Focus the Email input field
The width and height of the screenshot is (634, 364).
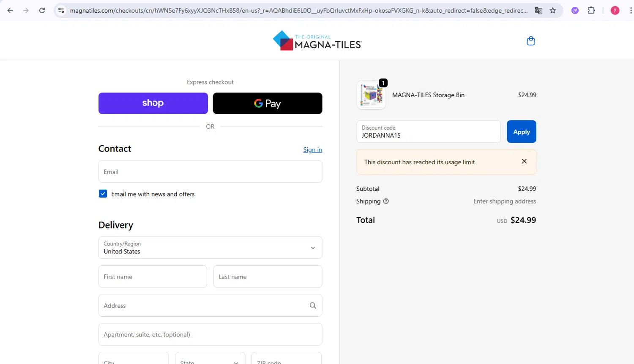pos(210,171)
